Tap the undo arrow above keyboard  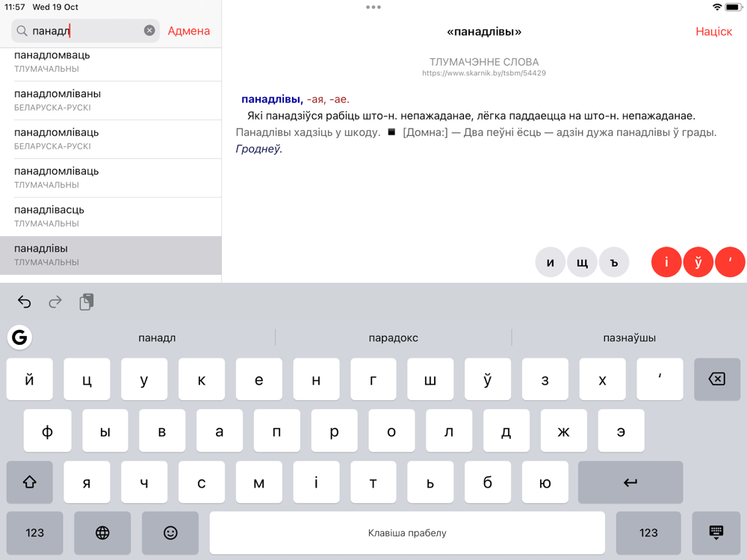pos(25,302)
